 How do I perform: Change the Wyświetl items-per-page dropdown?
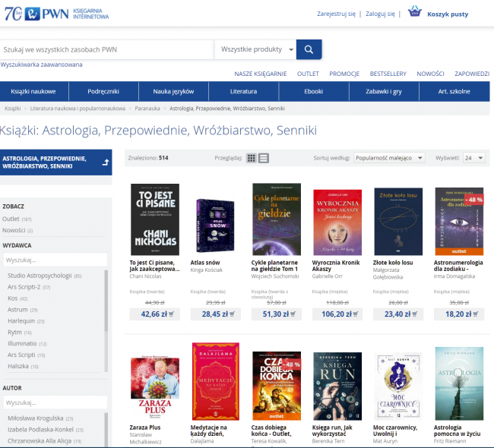pyautogui.click(x=473, y=158)
